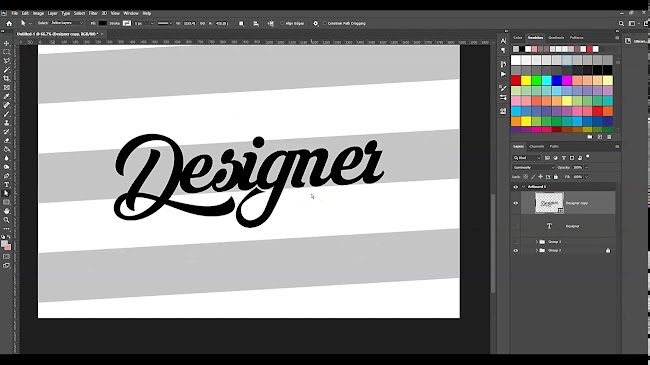Toggle visibility of Artboard 1
650x365 pixels.
[516, 187]
